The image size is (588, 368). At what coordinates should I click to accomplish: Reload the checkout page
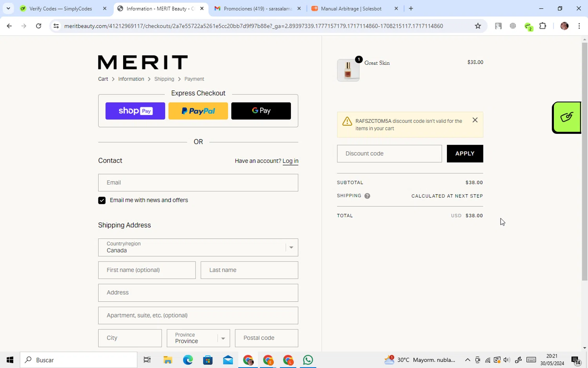(x=38, y=26)
